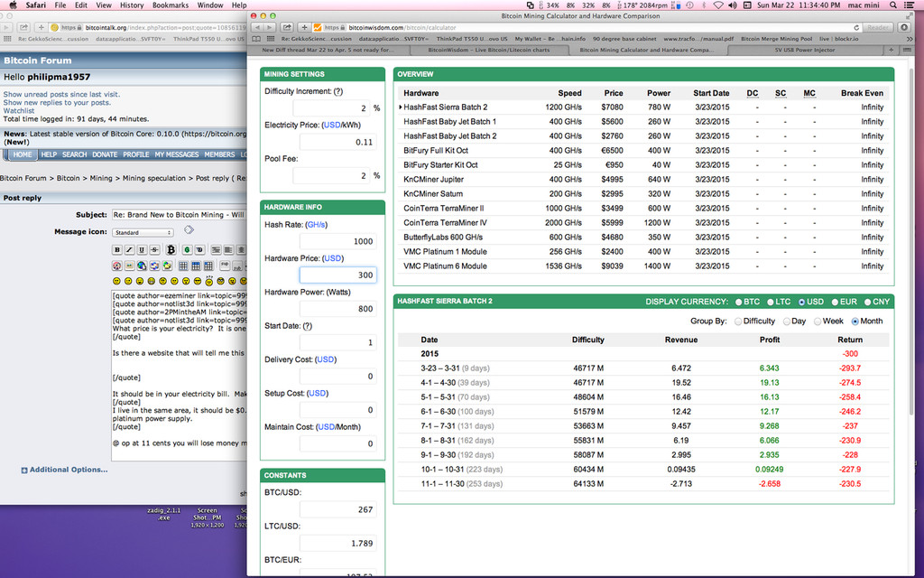
Task: Open the Message icon Standard dropdown
Action: 143,233
